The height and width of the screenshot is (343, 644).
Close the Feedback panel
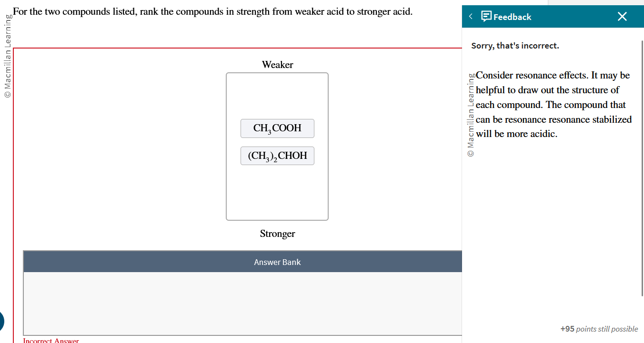coord(622,17)
